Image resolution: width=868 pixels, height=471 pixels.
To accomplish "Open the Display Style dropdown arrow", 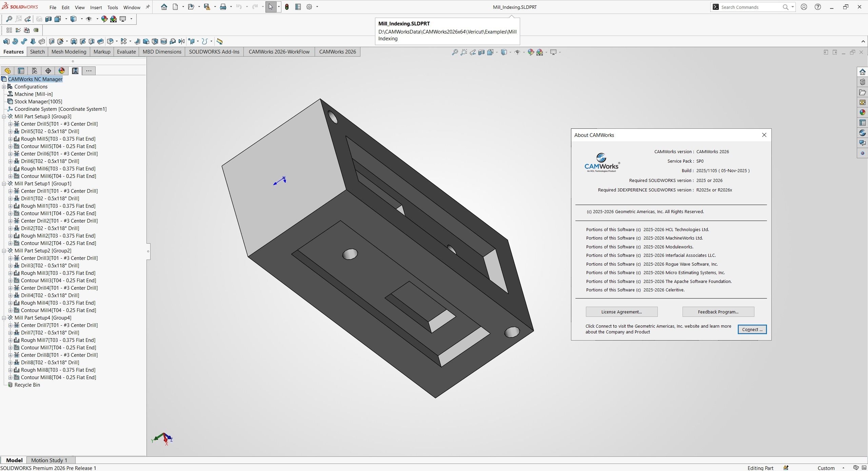I will pyautogui.click(x=510, y=52).
